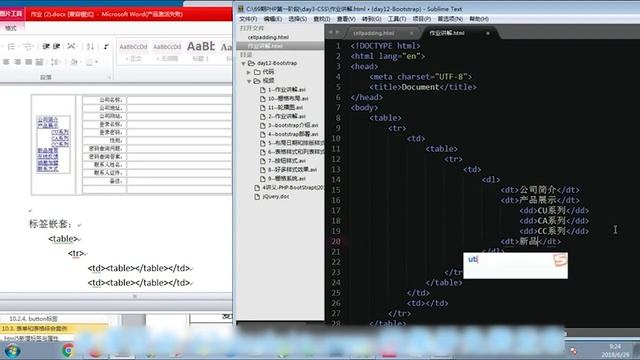Viewport: 640px width, 360px height.
Task: Click the Sogou input method logo
Action: tap(560, 260)
